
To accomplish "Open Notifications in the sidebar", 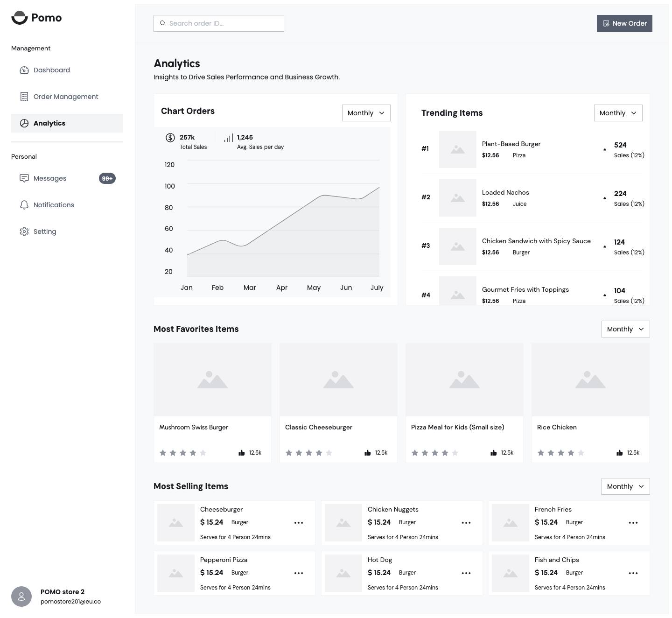I will (x=67, y=205).
